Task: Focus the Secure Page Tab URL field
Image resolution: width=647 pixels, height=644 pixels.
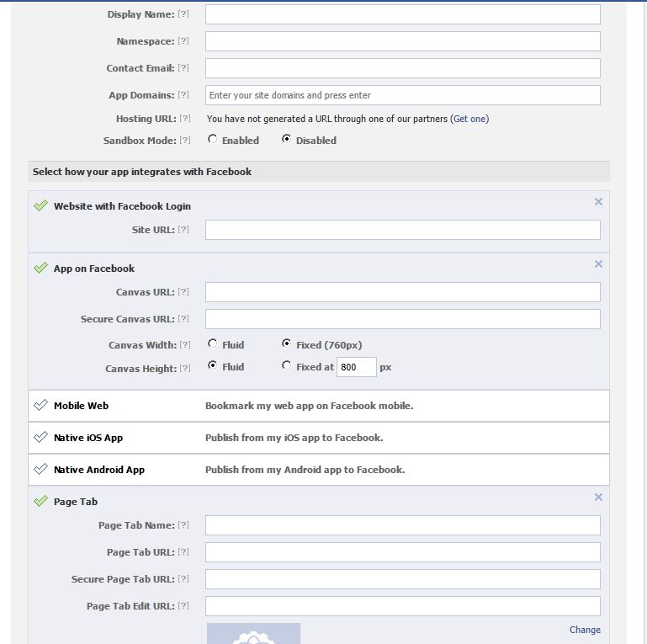Action: pos(403,579)
